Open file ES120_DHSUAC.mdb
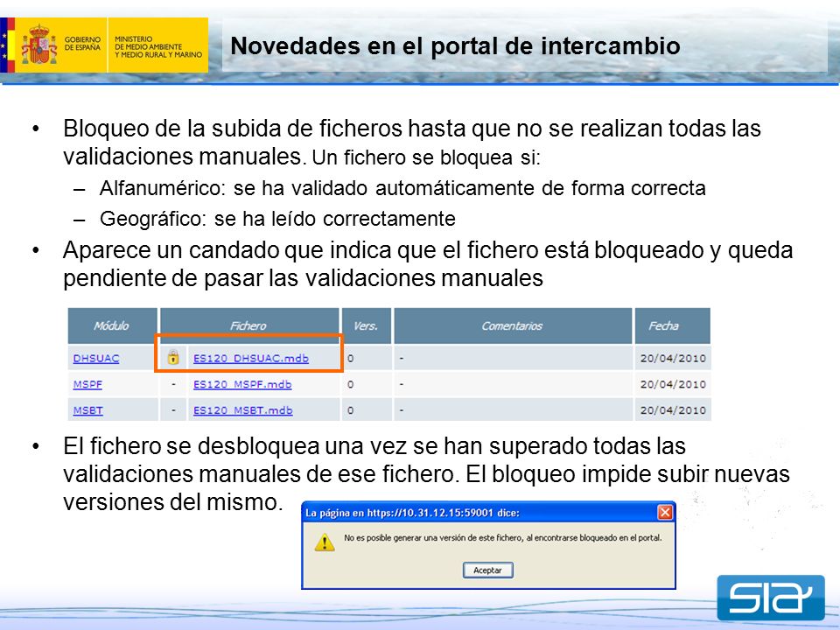Screen dimensions: 840x630 click(251, 359)
